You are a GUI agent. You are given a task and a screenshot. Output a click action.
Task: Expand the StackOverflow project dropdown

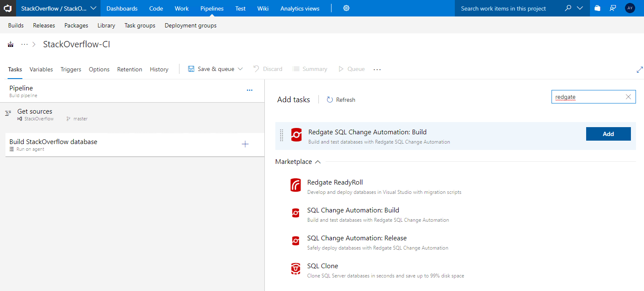point(93,8)
